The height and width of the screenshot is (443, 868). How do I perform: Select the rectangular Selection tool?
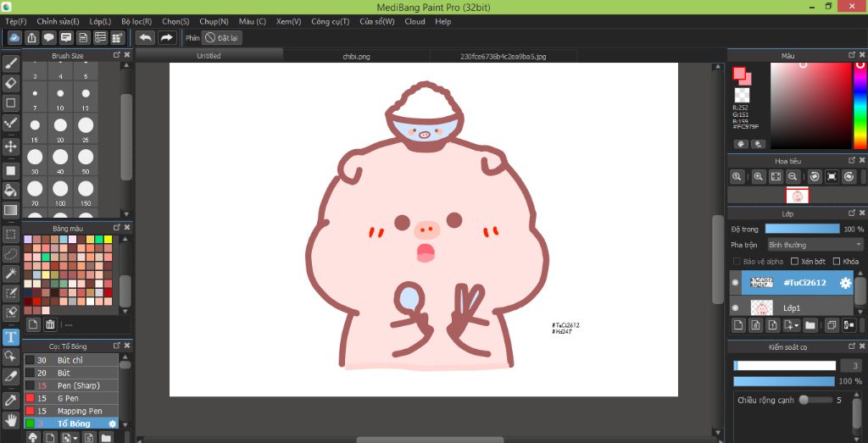pyautogui.click(x=10, y=235)
